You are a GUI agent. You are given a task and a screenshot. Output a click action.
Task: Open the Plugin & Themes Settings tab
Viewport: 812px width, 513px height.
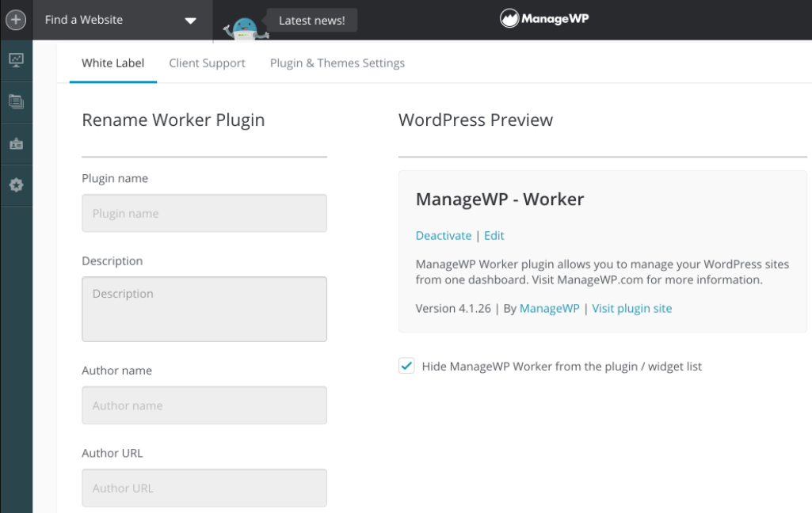tap(337, 63)
